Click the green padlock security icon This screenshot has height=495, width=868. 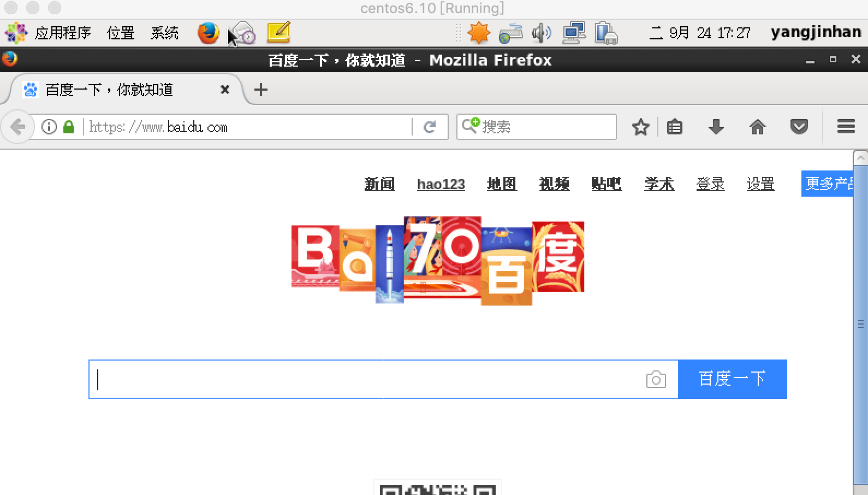pyautogui.click(x=69, y=127)
